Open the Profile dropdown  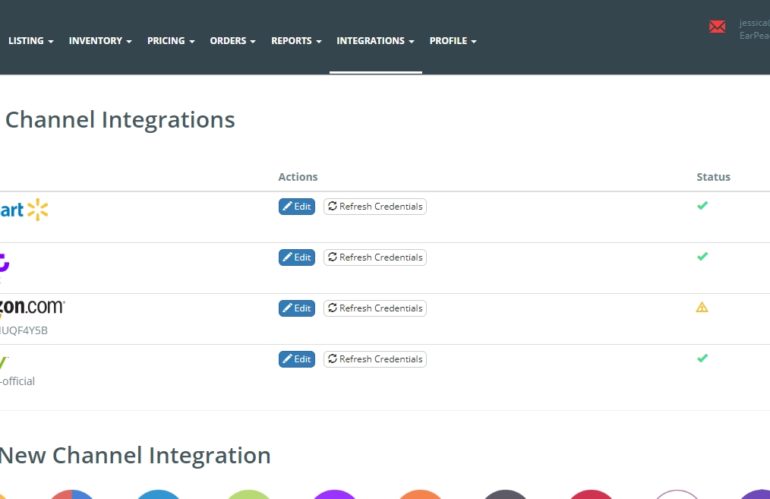click(452, 41)
